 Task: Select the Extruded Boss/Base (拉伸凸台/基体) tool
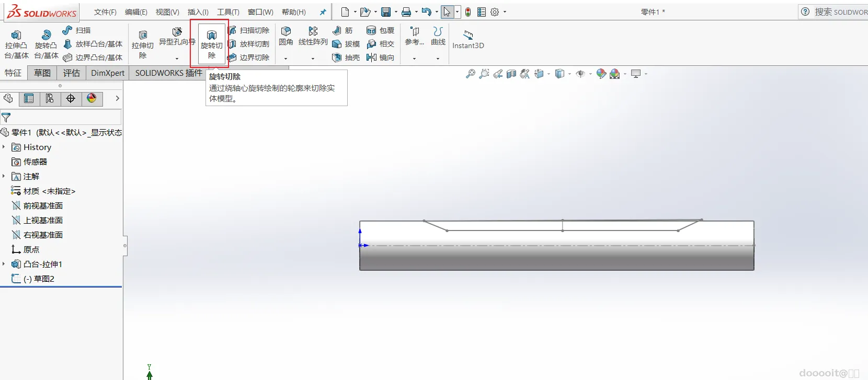pos(16,44)
